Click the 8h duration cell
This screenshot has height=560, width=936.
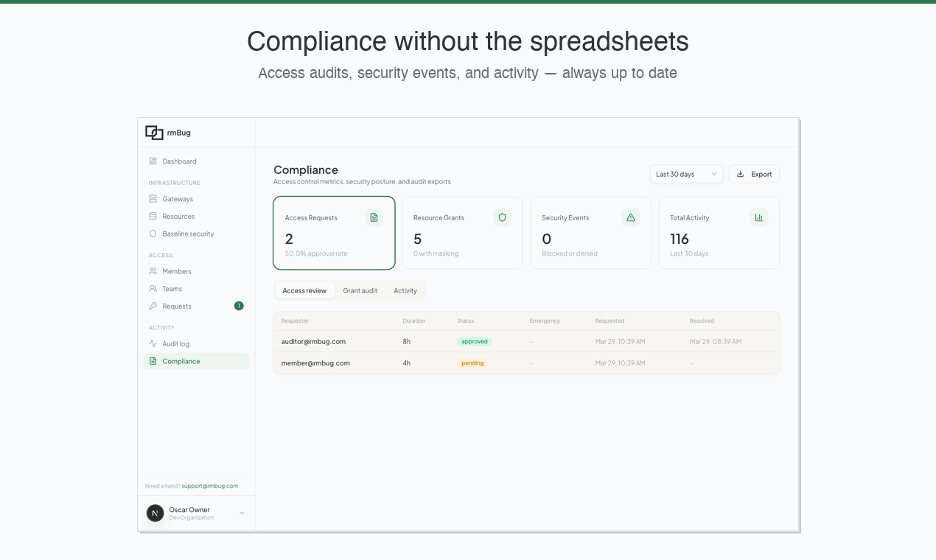click(x=406, y=342)
